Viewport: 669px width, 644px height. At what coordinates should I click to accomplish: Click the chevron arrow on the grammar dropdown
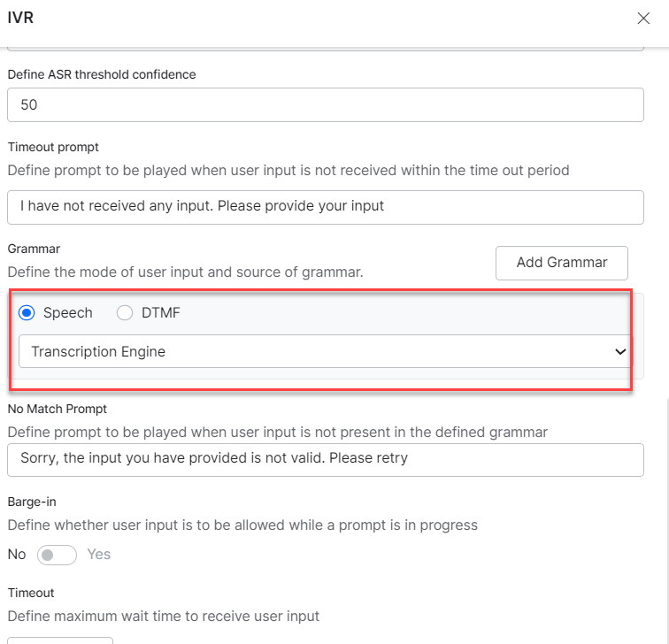pos(620,352)
